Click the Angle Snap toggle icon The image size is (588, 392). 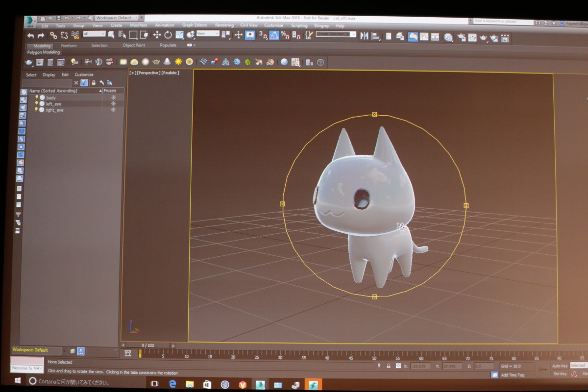pos(274,35)
